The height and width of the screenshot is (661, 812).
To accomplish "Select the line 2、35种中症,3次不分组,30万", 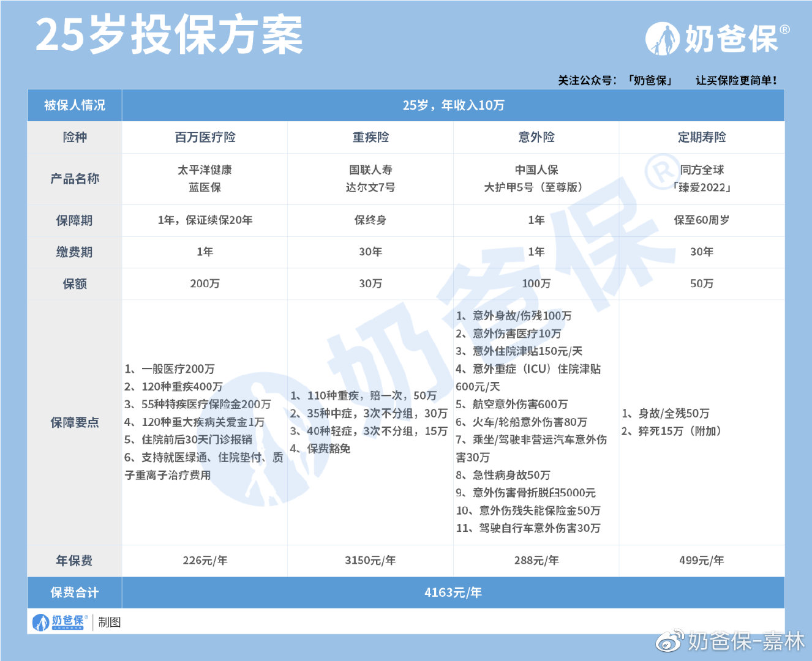I will pos(369,414).
